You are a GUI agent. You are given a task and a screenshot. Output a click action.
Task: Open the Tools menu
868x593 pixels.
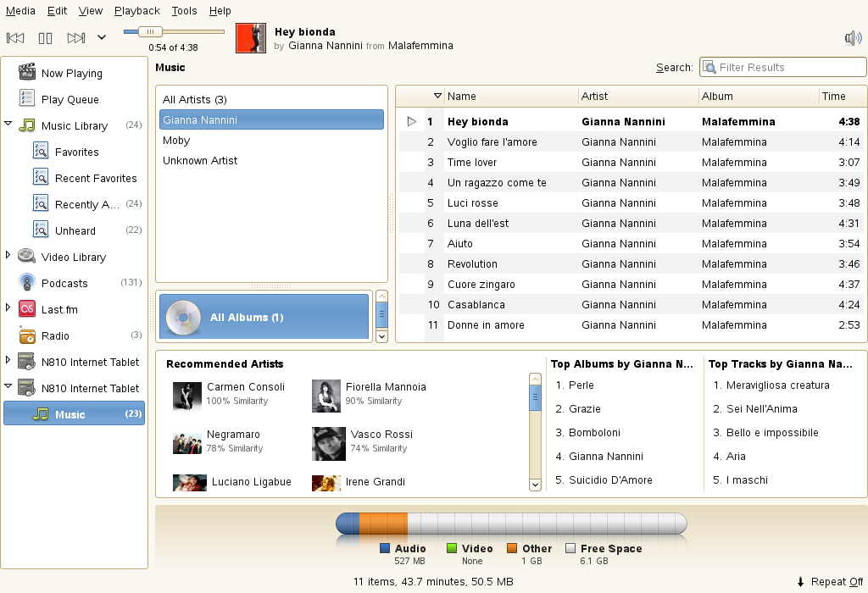click(x=184, y=11)
